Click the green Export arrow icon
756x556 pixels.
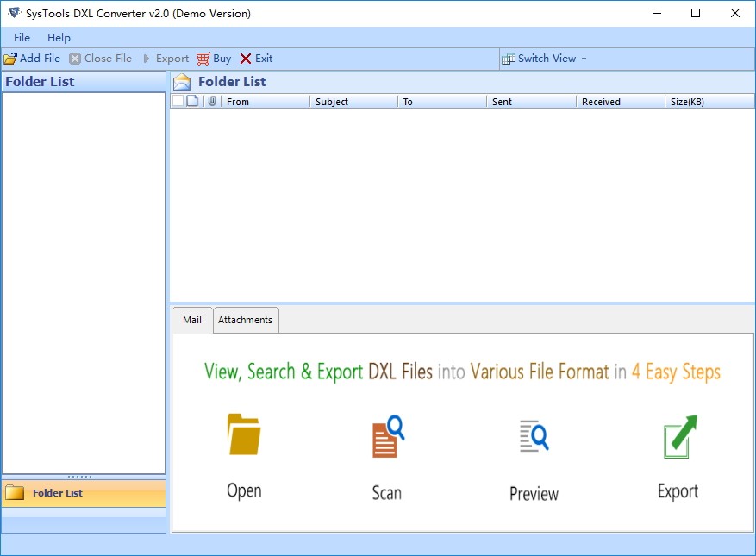tap(680, 436)
